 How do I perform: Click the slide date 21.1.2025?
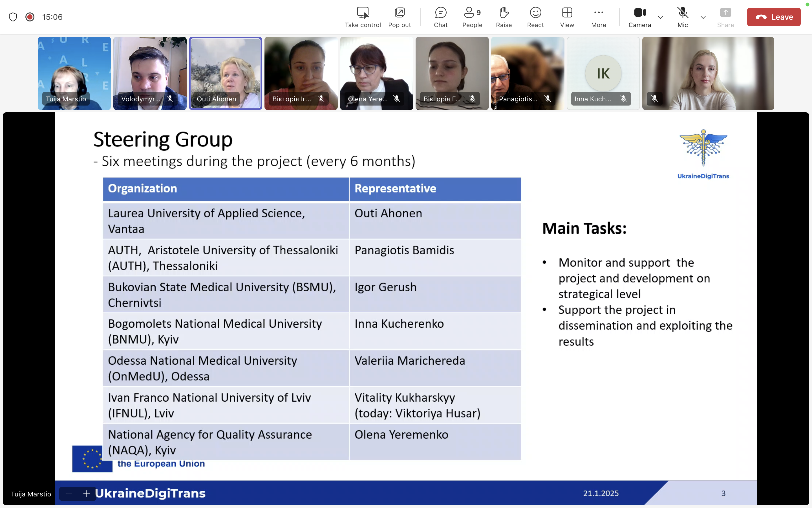[x=601, y=493]
